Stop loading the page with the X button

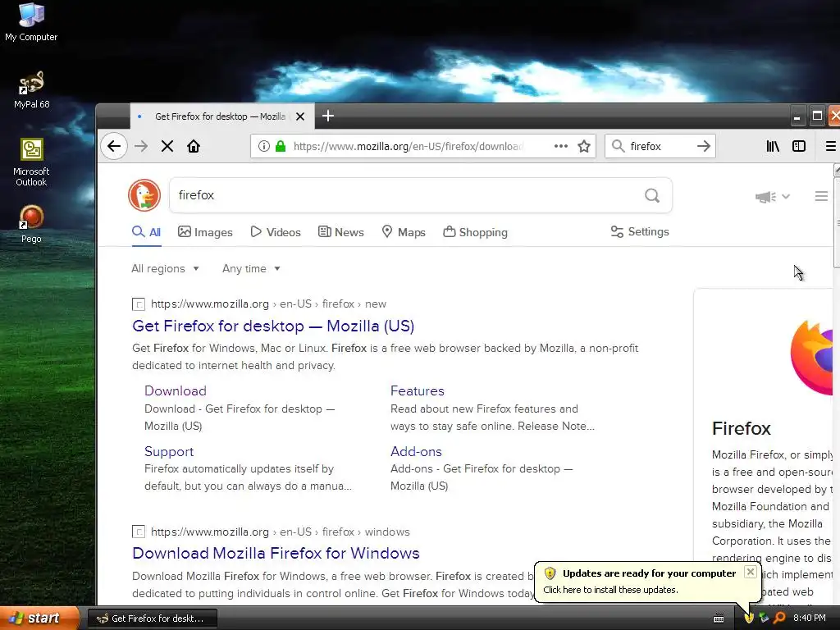(x=167, y=146)
